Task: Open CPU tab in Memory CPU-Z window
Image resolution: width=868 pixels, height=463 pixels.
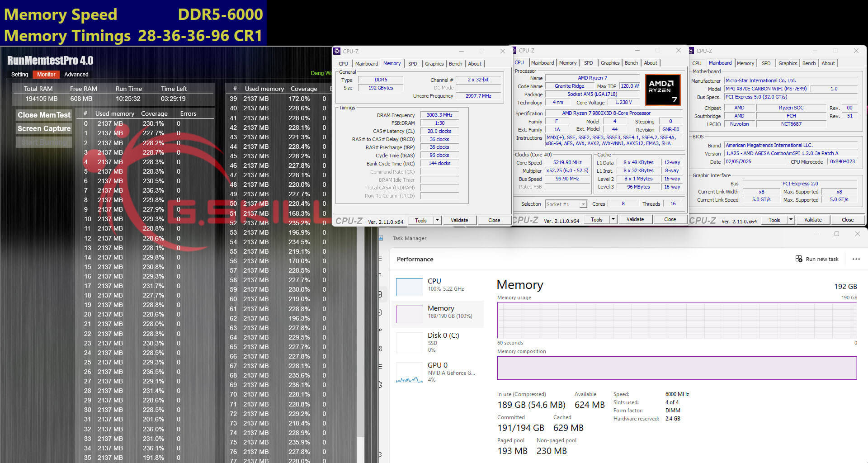Action: coord(344,64)
